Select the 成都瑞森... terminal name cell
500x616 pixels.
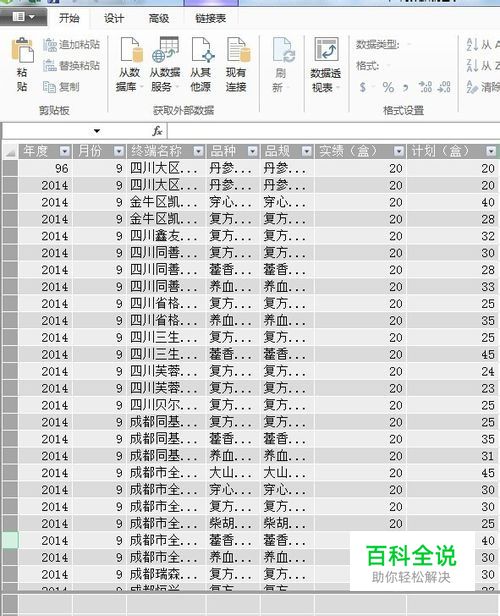(x=166, y=574)
